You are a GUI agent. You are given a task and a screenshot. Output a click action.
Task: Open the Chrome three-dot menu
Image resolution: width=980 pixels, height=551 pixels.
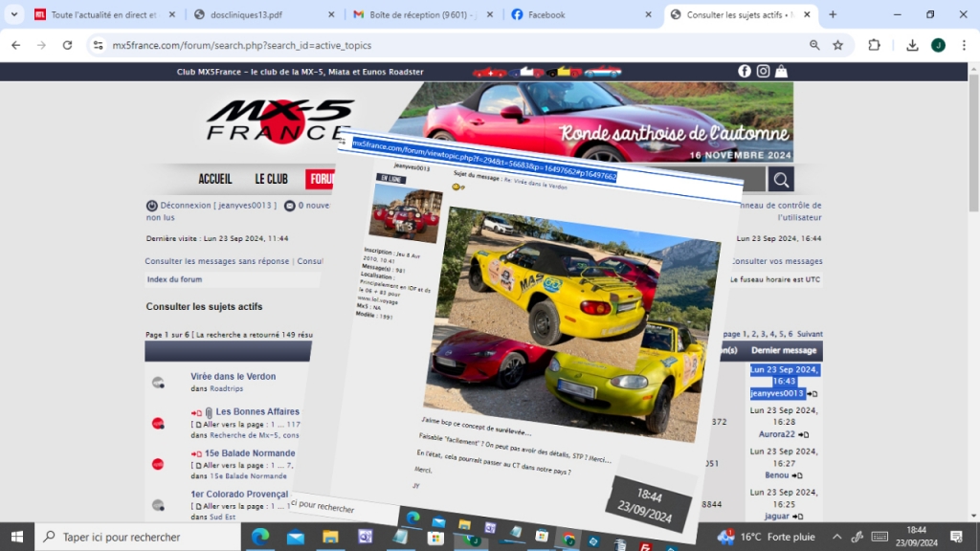click(964, 45)
